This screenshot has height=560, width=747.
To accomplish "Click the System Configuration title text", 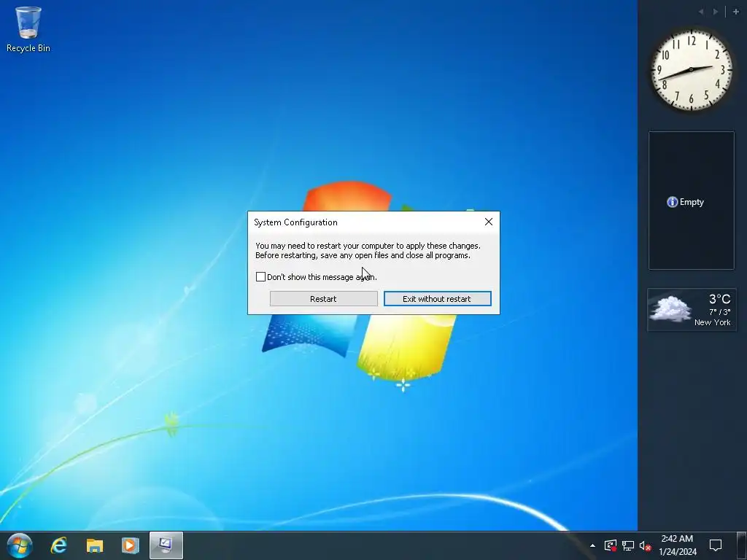I will click(x=295, y=222).
